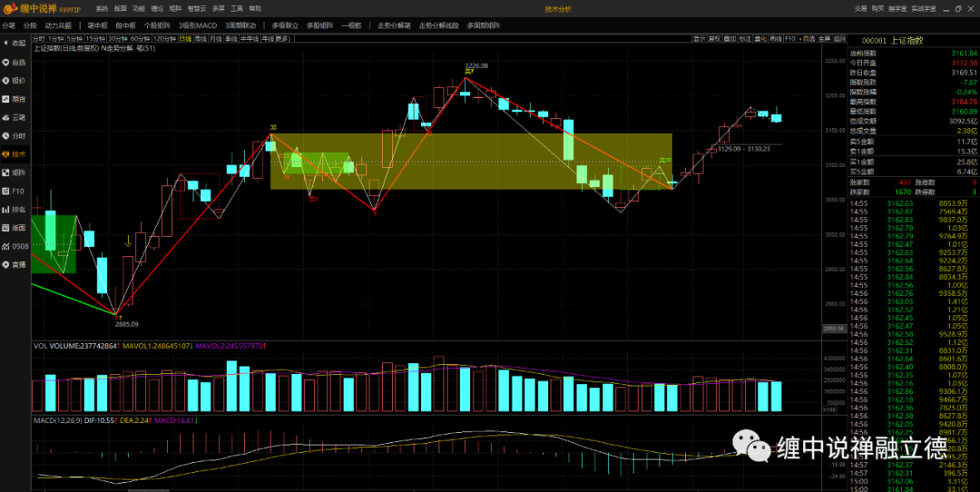Open the 云笔 cloud pen sidebar icon
This screenshot has height=492, width=980.
[x=15, y=117]
